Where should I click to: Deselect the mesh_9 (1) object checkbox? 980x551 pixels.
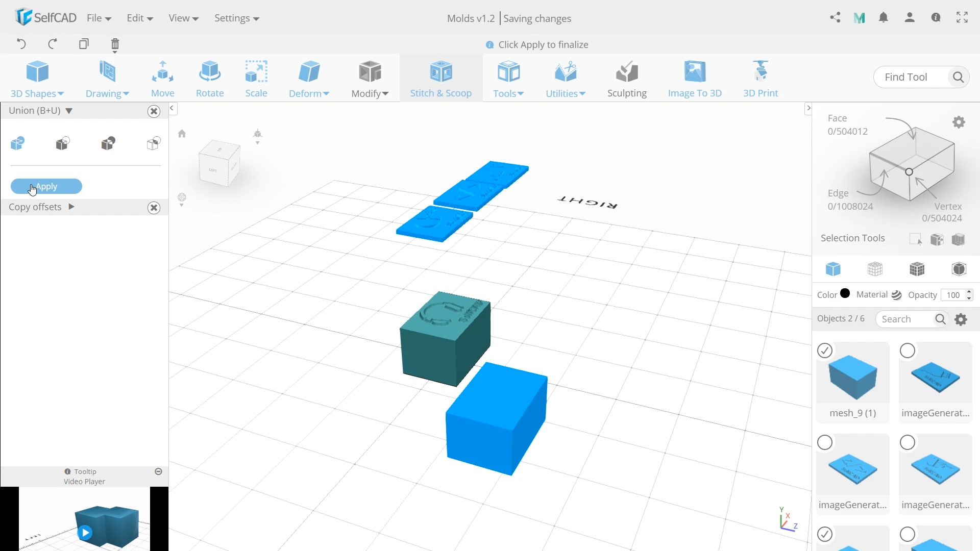pos(825,350)
